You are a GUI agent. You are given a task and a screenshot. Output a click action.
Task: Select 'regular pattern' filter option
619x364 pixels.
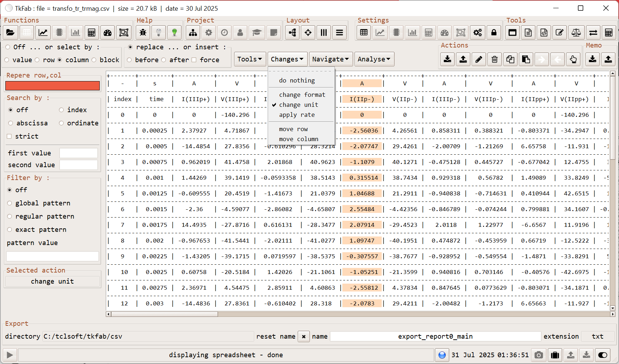point(10,216)
